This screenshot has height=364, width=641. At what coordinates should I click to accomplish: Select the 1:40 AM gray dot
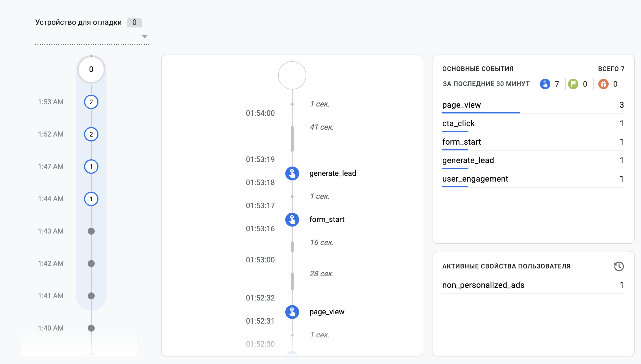coord(91,328)
